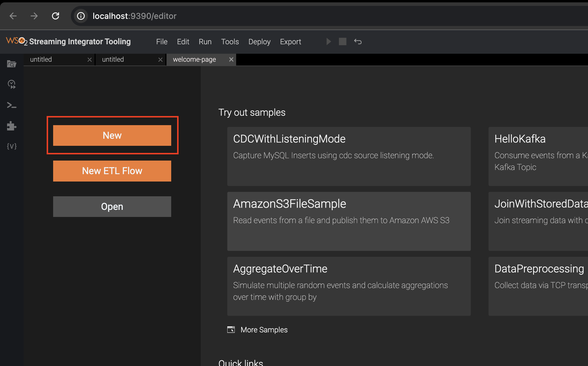588x366 pixels.
Task: Open the extension installer puzzle icon
Action: click(12, 126)
